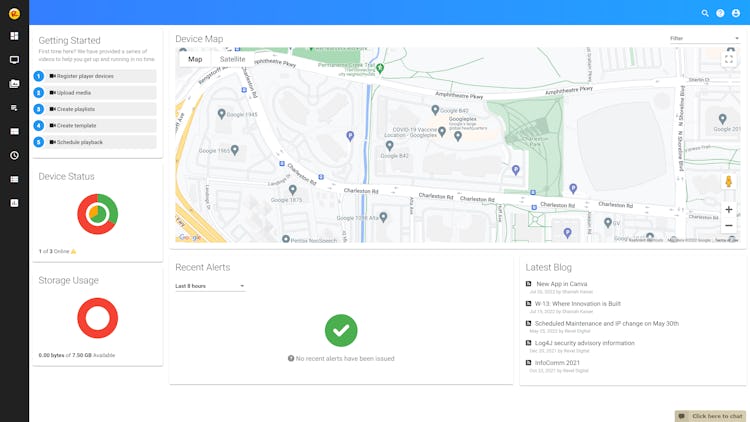Open the schedules clock icon in sidebar
Viewport: 750px width, 422px height.
(x=14, y=155)
